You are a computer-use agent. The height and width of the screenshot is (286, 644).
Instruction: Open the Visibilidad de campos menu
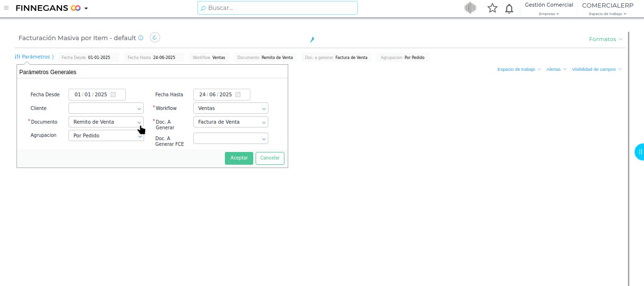click(597, 69)
